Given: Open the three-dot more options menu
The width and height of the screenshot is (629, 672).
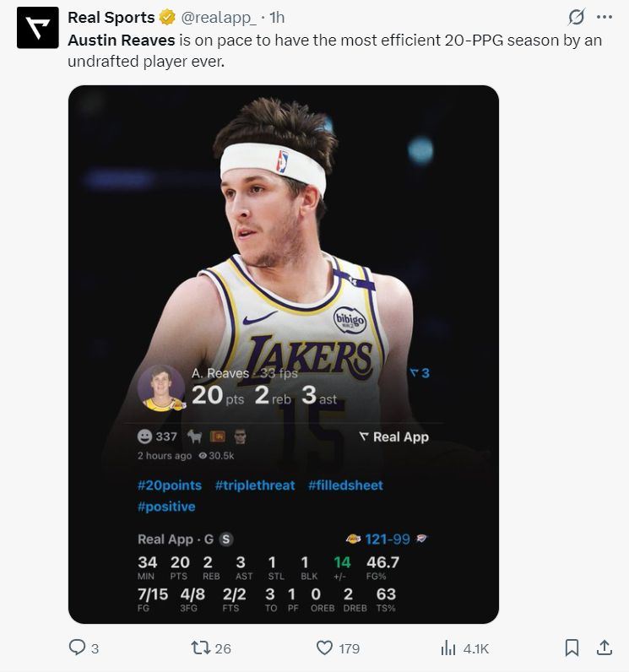Looking at the screenshot, I should (x=604, y=17).
